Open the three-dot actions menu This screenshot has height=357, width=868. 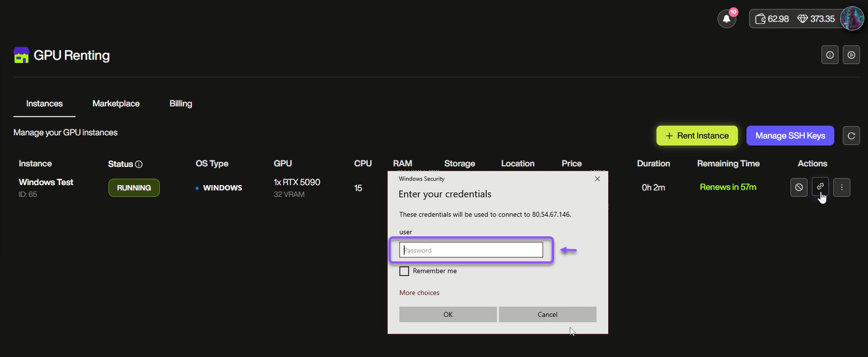coord(842,187)
